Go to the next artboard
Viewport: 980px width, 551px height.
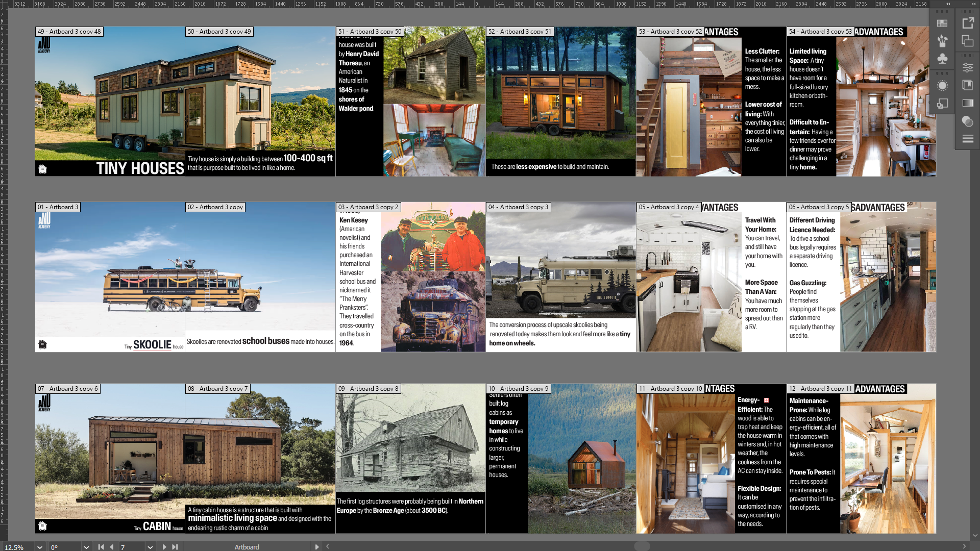[x=164, y=547]
